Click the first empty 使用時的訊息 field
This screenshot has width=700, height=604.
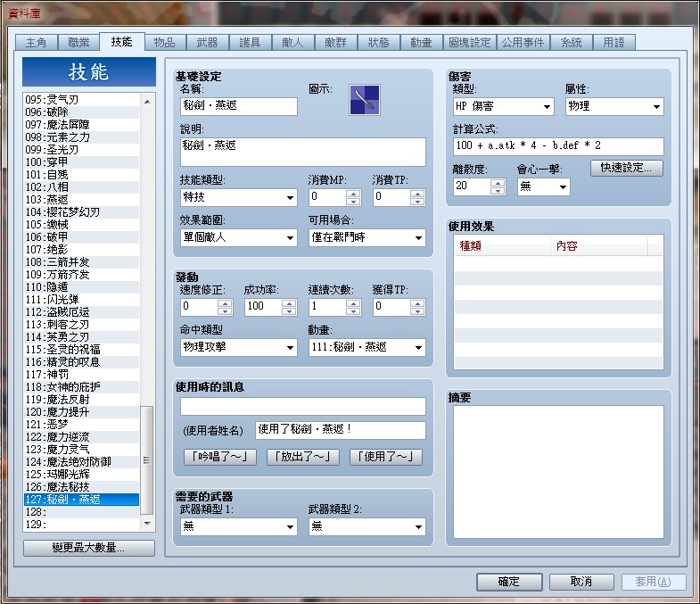click(303, 407)
